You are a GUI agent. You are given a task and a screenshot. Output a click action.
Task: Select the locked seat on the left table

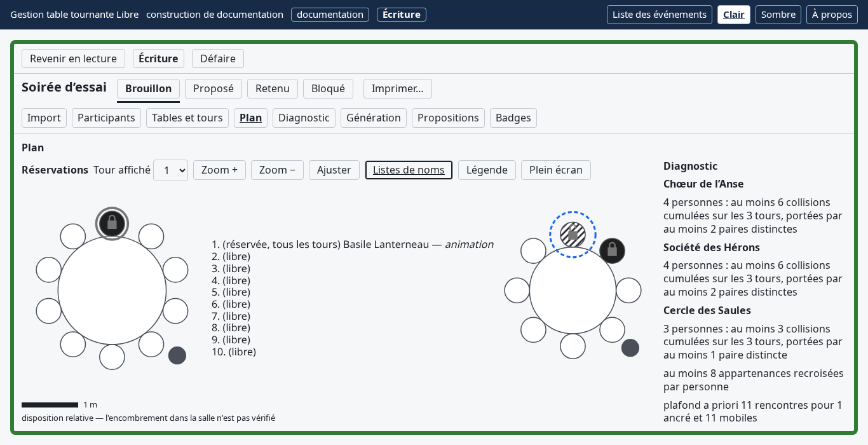tap(112, 224)
